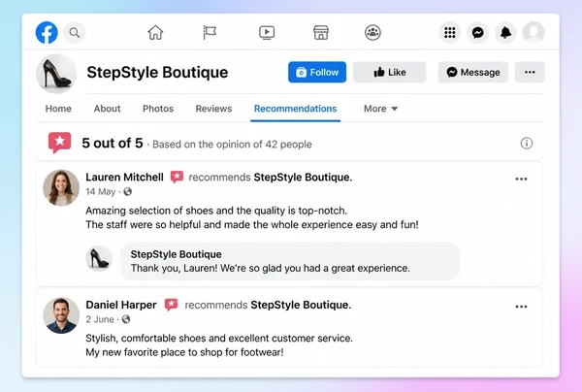Click the globe privacy icon next to 14 May
This screenshot has width=582, height=392.
(128, 191)
